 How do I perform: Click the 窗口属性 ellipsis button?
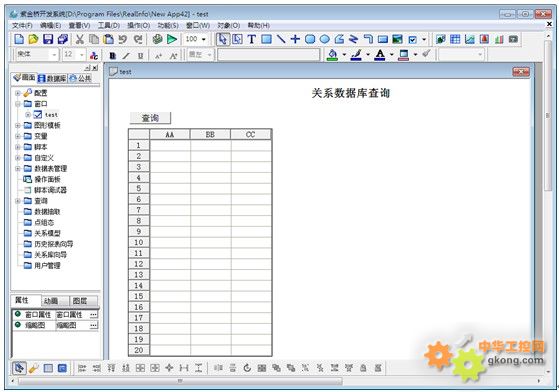pos(93,315)
